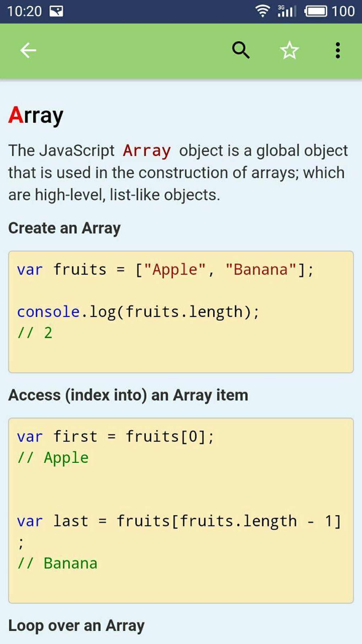362x644 pixels.
Task: Open the three-dot overflow menu
Action: coord(338,50)
